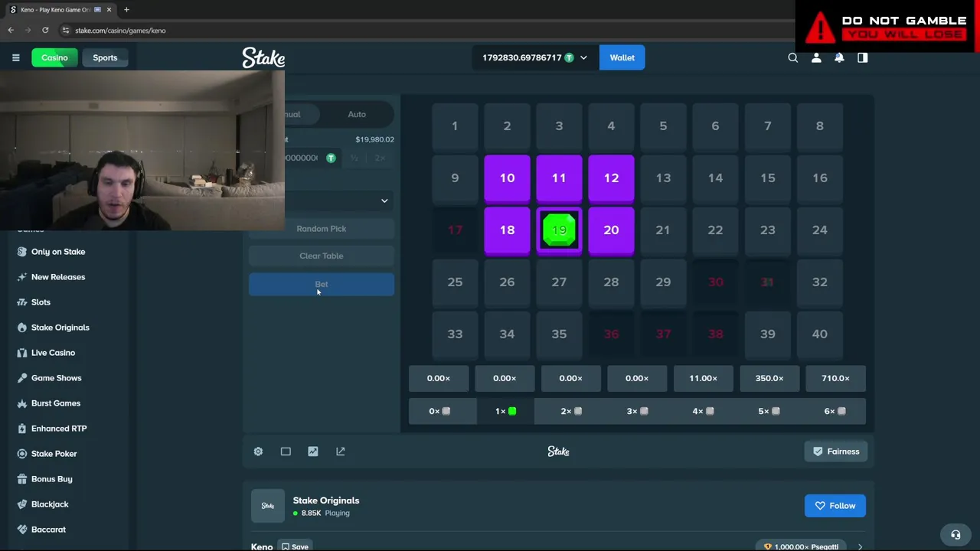This screenshot has width=980, height=551.
Task: Open the Wallet
Action: coord(622,57)
